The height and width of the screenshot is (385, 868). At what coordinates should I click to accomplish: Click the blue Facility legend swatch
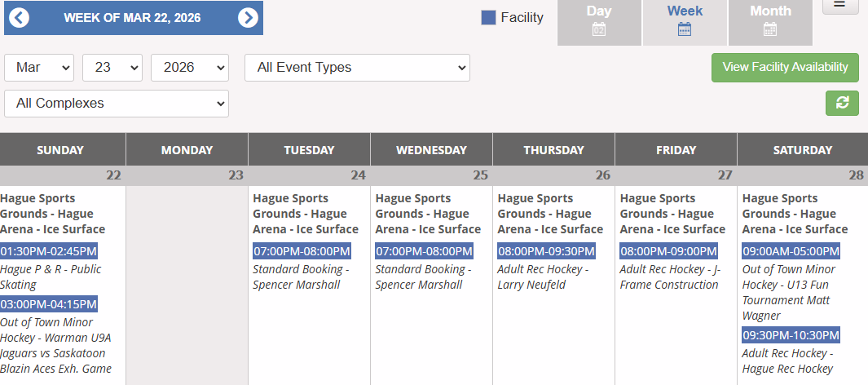[x=489, y=17]
